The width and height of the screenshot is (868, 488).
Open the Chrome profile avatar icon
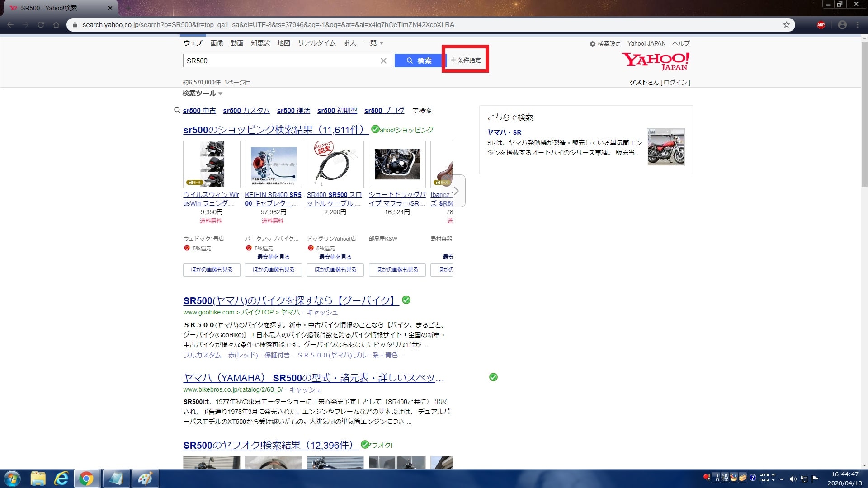pyautogui.click(x=842, y=25)
